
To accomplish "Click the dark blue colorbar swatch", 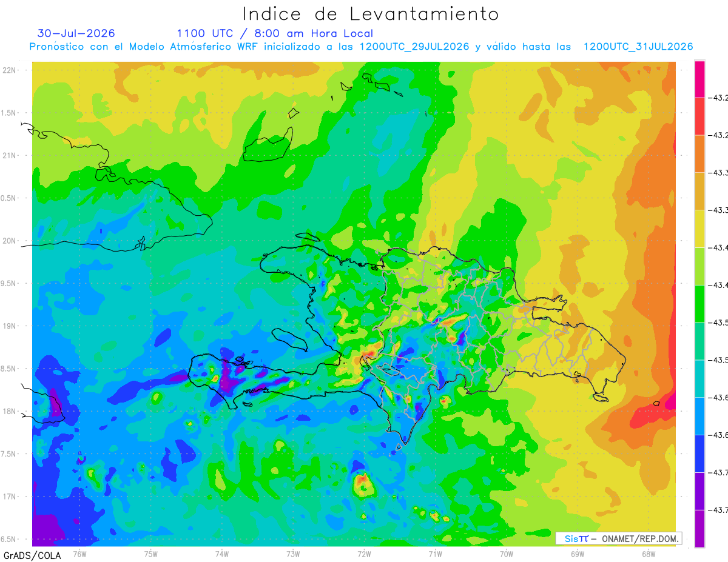I will tap(699, 453).
